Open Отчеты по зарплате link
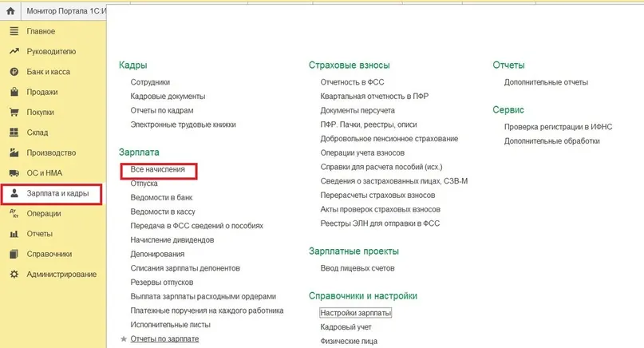The image size is (644, 348). (x=164, y=338)
